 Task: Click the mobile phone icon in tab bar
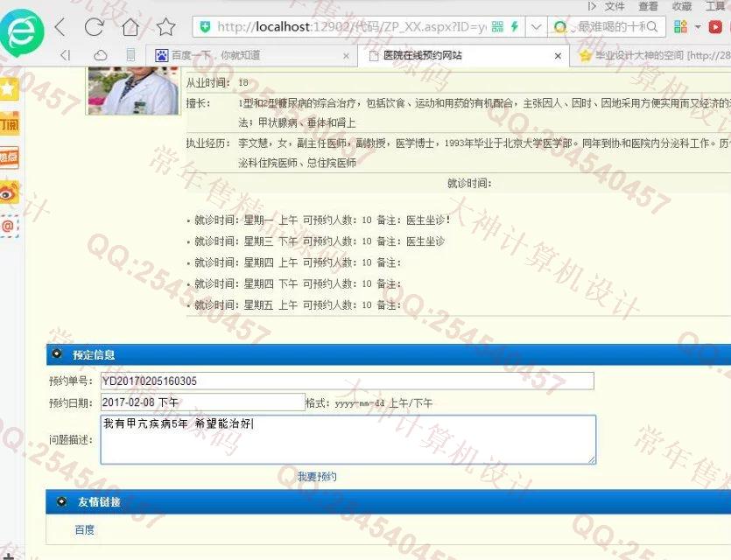click(131, 55)
